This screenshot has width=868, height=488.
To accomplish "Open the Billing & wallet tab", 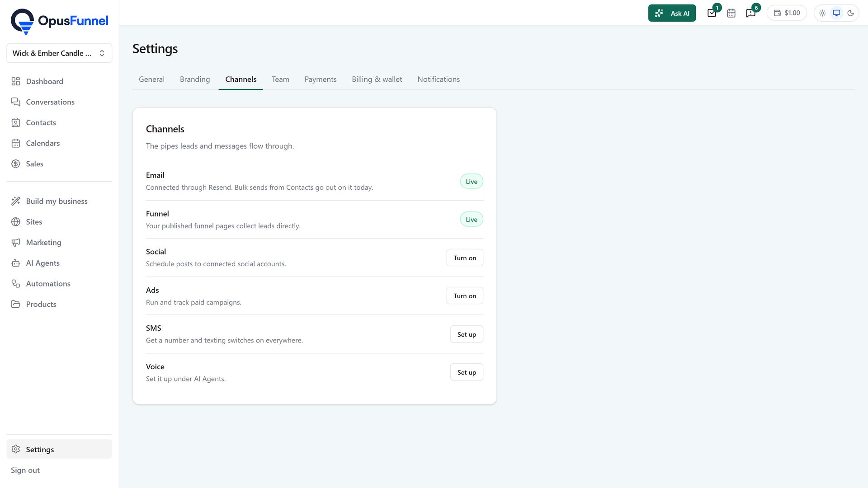I will [377, 80].
